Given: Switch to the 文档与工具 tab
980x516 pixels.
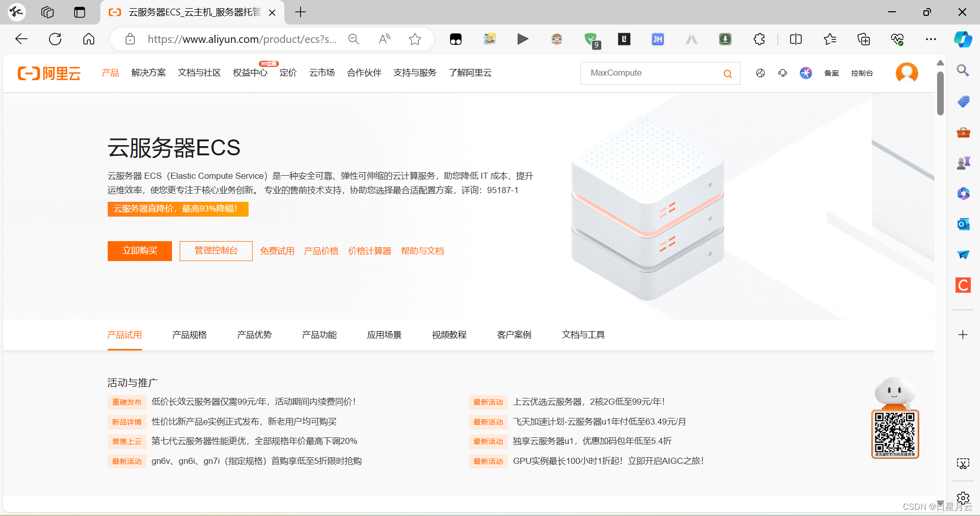Looking at the screenshot, I should (x=583, y=335).
